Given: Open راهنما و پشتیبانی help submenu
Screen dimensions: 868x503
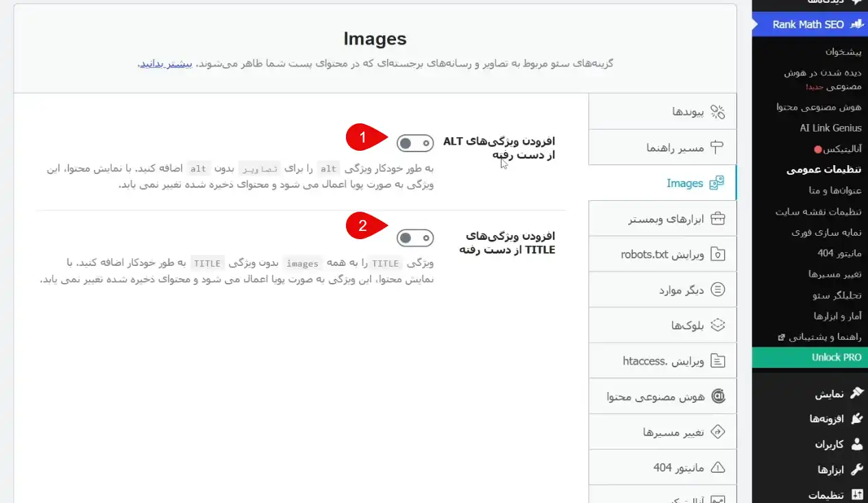Looking at the screenshot, I should tap(820, 337).
